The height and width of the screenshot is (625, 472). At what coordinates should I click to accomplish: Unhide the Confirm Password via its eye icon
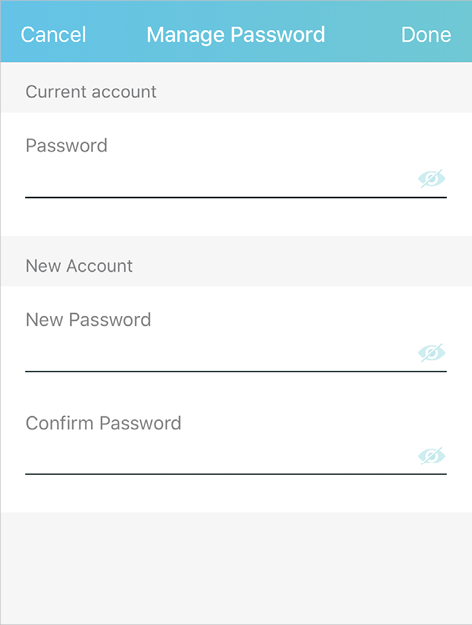point(432,456)
